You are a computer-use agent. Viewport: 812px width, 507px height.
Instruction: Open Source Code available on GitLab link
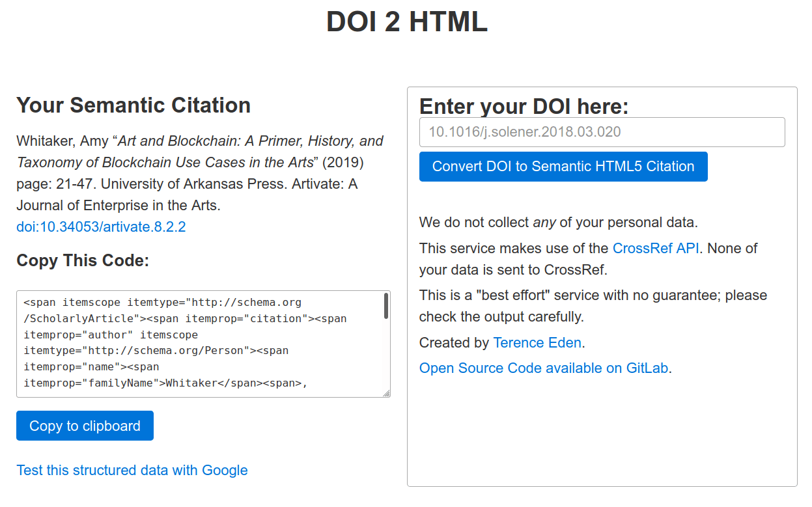(544, 368)
